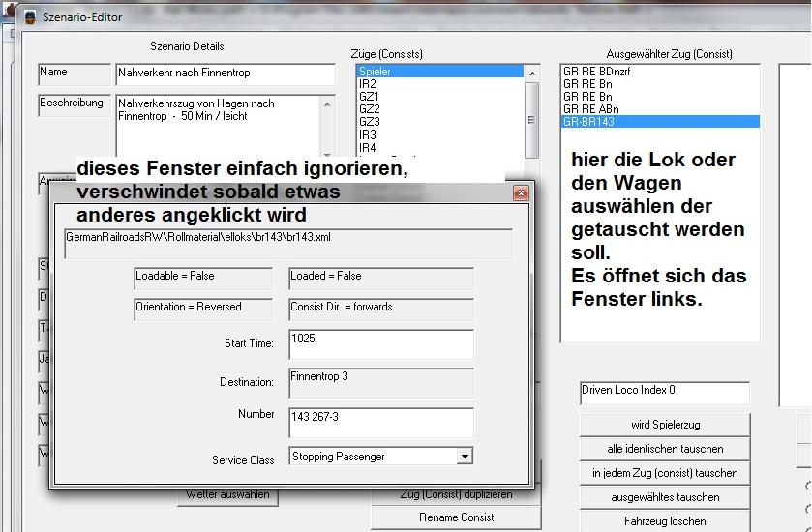Click the wird Spielerzug button

[x=665, y=425]
